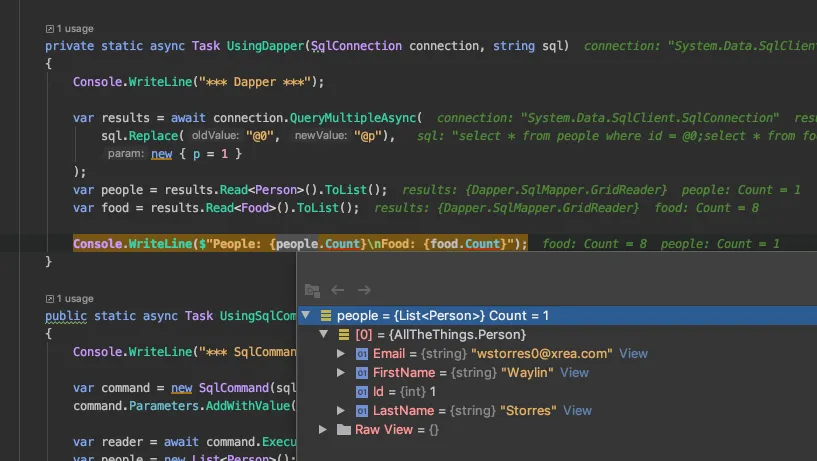Click '1 usage' hint above UsingDapper

click(75, 29)
